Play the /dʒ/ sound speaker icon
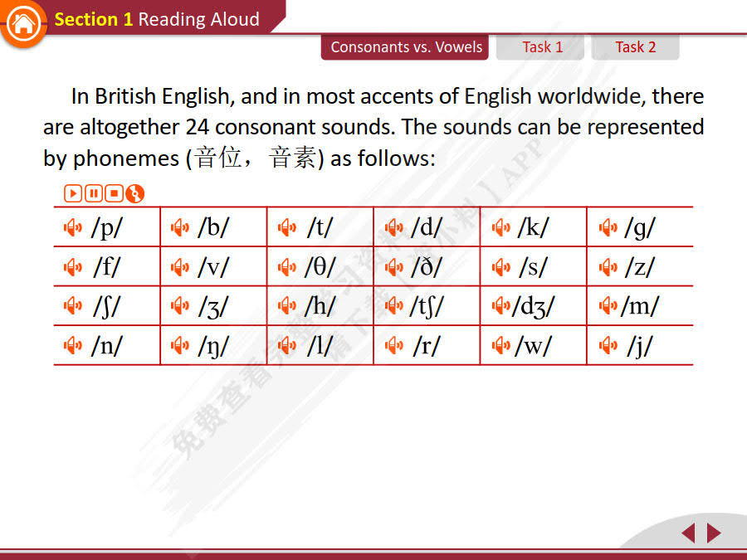The width and height of the screenshot is (747, 560). click(x=501, y=306)
